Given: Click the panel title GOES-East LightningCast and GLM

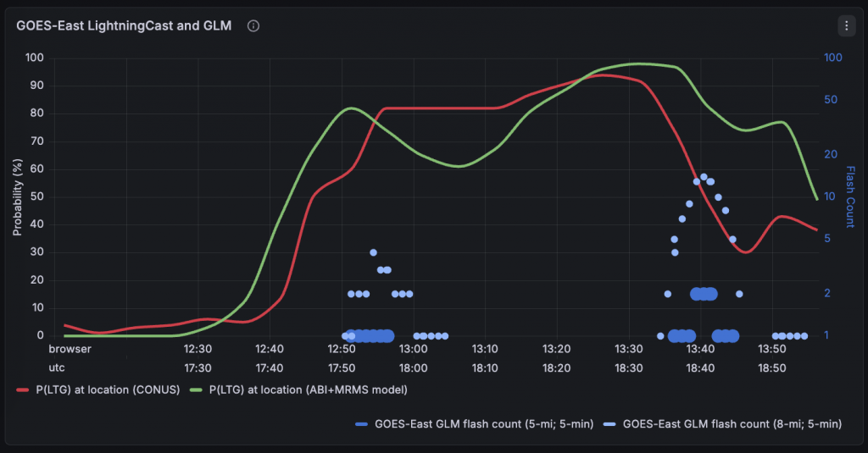Looking at the screenshot, I should pyautogui.click(x=124, y=25).
